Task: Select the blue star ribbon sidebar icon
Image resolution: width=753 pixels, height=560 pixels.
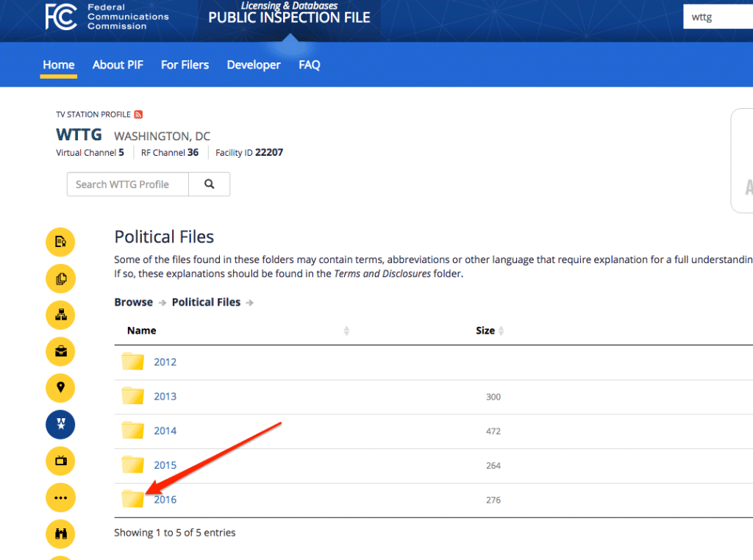Action: [60, 424]
